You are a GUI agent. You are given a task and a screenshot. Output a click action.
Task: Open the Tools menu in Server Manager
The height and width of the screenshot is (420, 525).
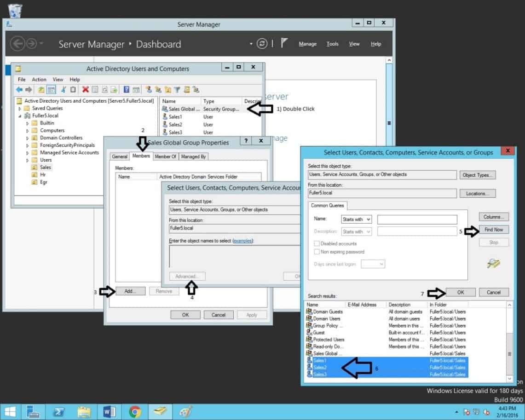(333, 44)
